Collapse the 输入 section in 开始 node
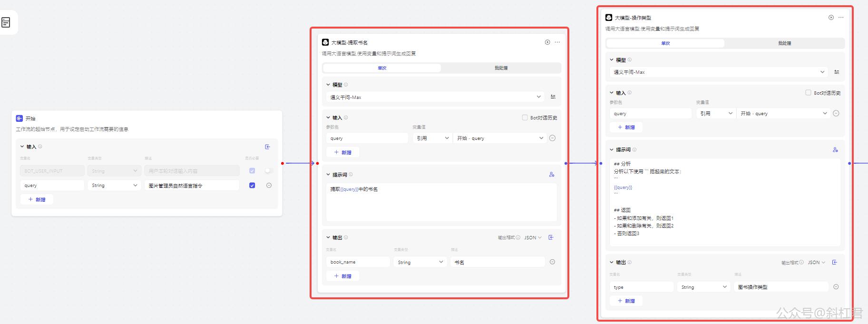Screen dimensions: 868x324 tap(22, 147)
